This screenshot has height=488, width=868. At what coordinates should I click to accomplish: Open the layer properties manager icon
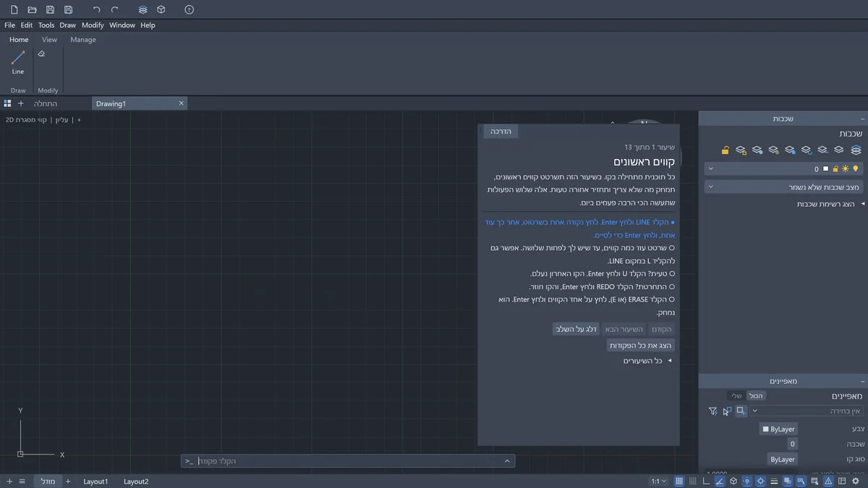856,150
